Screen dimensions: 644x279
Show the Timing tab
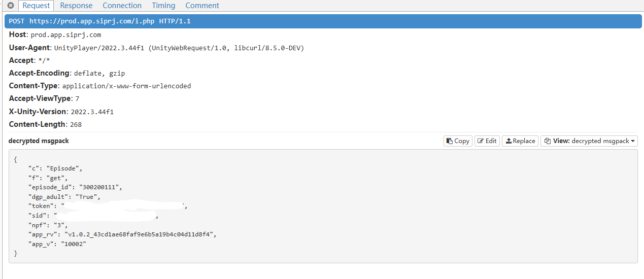tap(163, 6)
